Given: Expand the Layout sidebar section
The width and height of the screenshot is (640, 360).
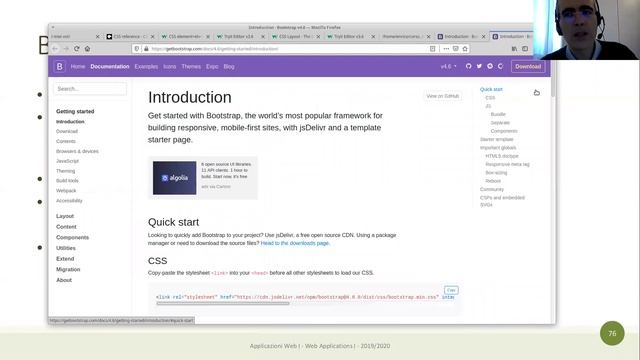Looking at the screenshot, I should pyautogui.click(x=65, y=216).
